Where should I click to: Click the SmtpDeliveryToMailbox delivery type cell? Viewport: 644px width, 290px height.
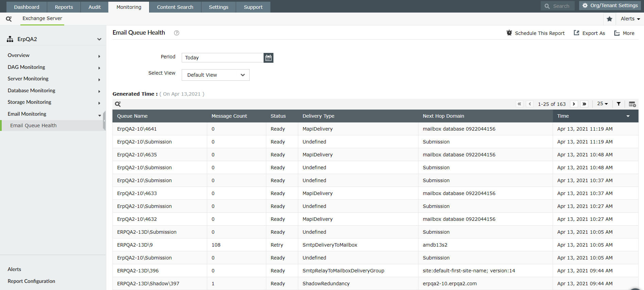click(x=330, y=245)
